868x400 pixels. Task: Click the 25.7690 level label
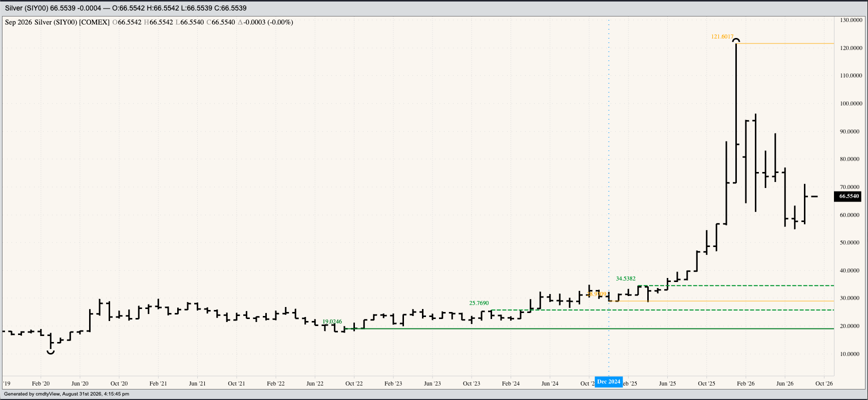coord(479,303)
